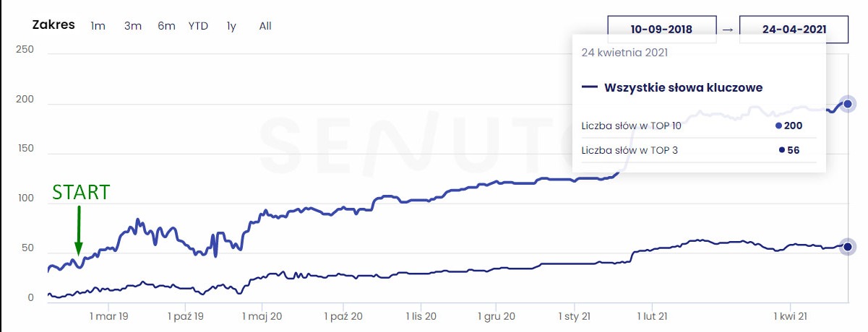Switch range to 3m
Viewport: 868px width, 332px height.
point(132,26)
